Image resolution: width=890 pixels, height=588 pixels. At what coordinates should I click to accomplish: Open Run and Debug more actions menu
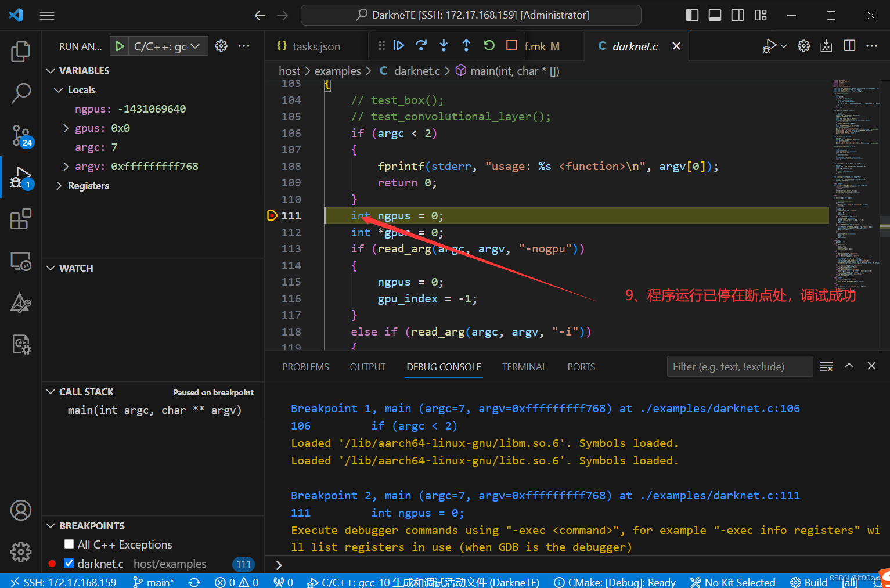[x=244, y=46]
